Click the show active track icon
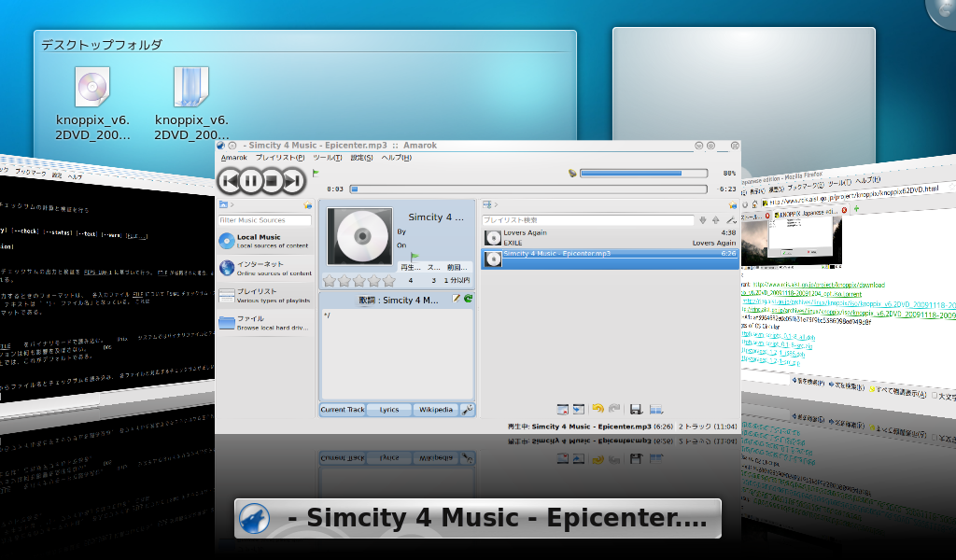 click(579, 410)
